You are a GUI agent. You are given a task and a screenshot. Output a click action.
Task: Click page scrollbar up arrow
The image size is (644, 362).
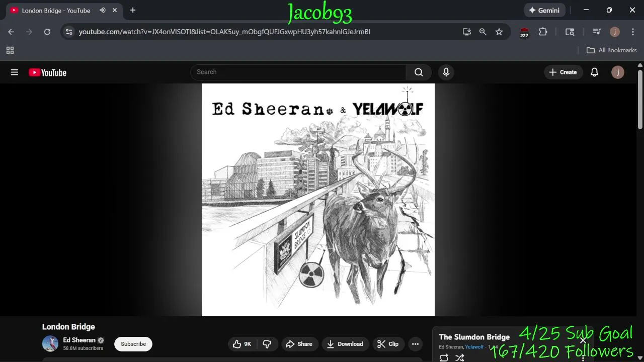(x=640, y=65)
